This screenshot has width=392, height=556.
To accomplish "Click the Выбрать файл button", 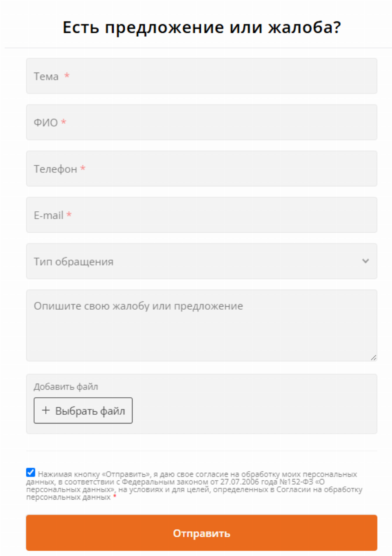I will (x=83, y=410).
